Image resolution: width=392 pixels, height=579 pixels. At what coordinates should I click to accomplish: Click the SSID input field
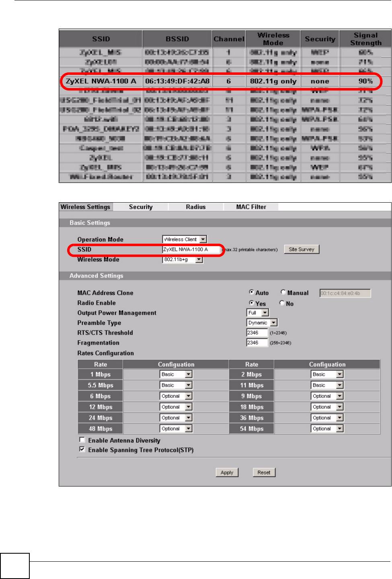[x=191, y=249]
